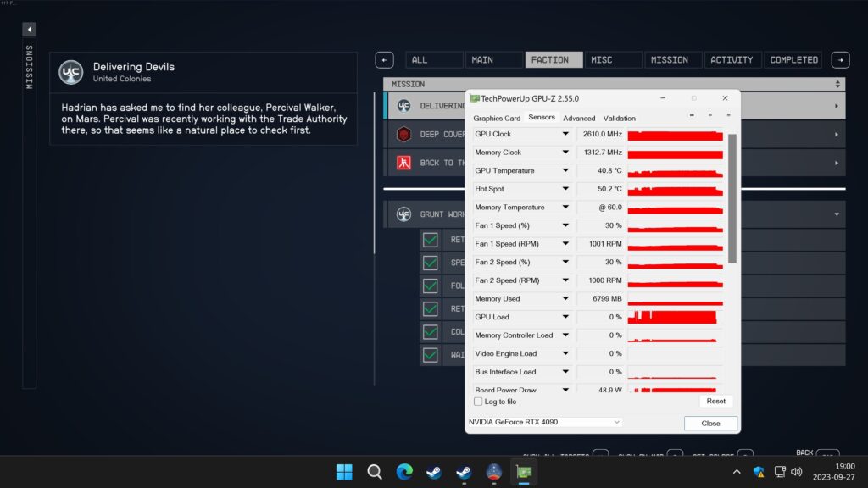Open second Steam taskbar icon
Viewport: 868px width, 488px height.
point(464,472)
